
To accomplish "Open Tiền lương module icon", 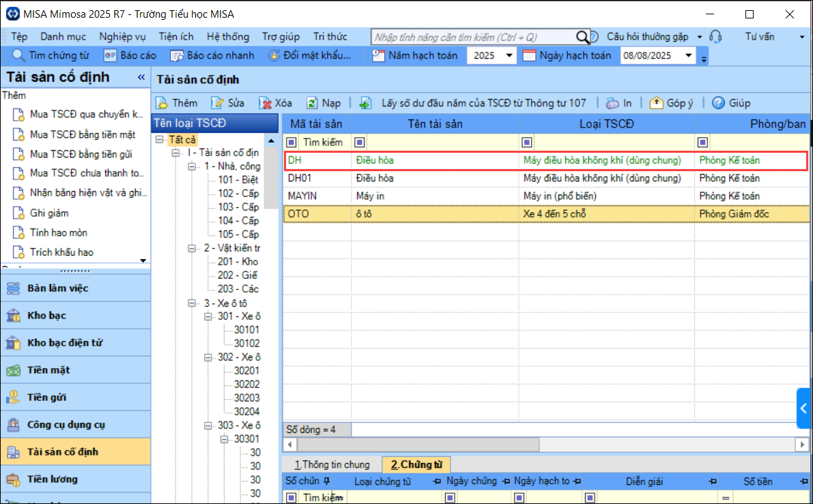I will [14, 479].
